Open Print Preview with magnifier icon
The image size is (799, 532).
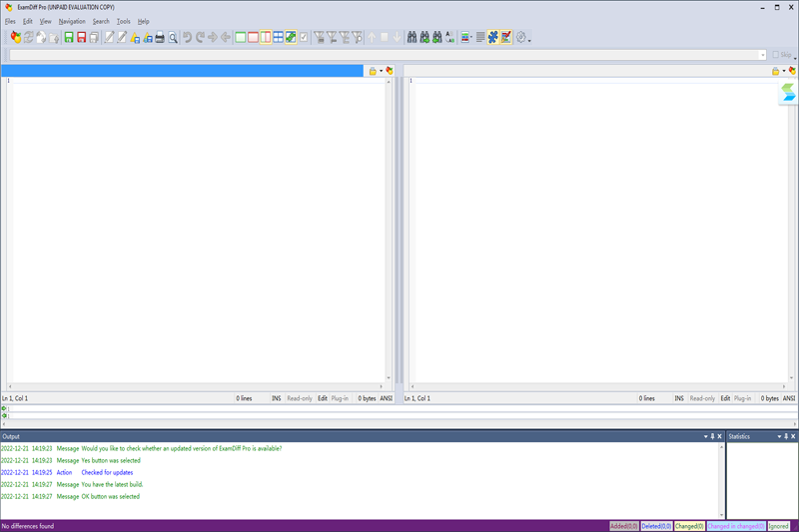[172, 37]
